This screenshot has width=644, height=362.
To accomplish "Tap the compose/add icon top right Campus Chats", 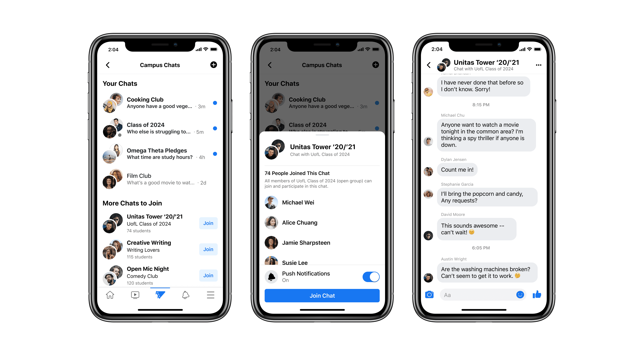I will (x=213, y=65).
